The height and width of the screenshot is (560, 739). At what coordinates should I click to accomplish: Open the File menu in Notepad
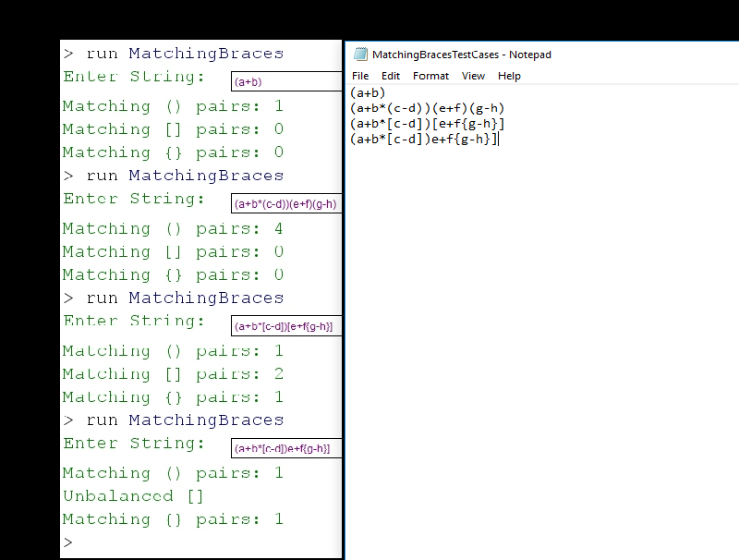[360, 76]
